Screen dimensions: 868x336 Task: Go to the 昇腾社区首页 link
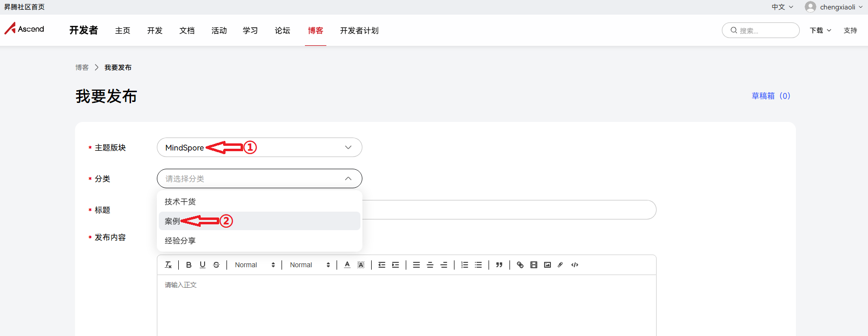click(24, 7)
